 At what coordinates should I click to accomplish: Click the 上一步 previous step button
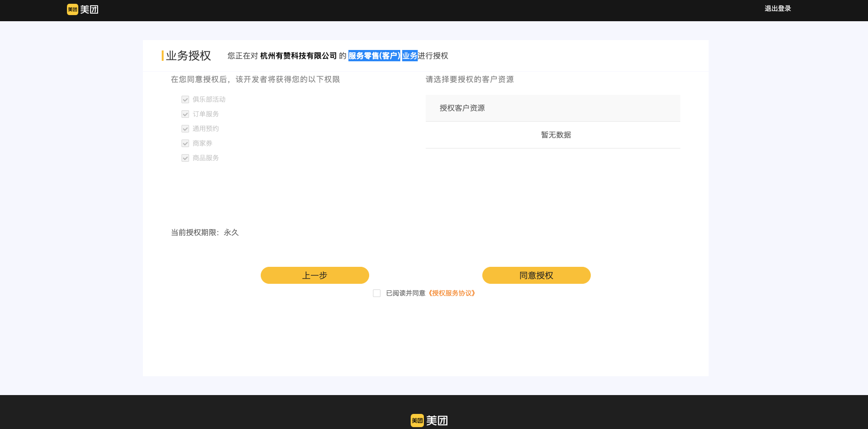tap(315, 275)
